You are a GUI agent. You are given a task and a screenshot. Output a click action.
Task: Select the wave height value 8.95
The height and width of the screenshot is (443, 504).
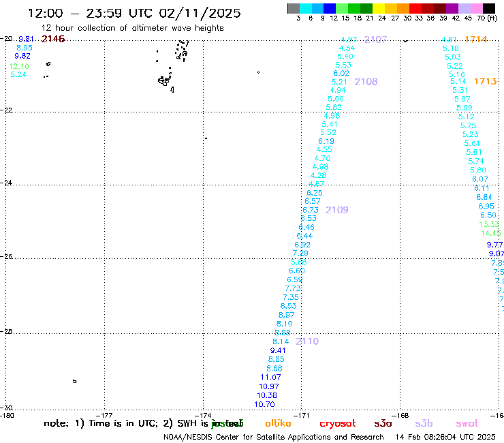pos(25,48)
